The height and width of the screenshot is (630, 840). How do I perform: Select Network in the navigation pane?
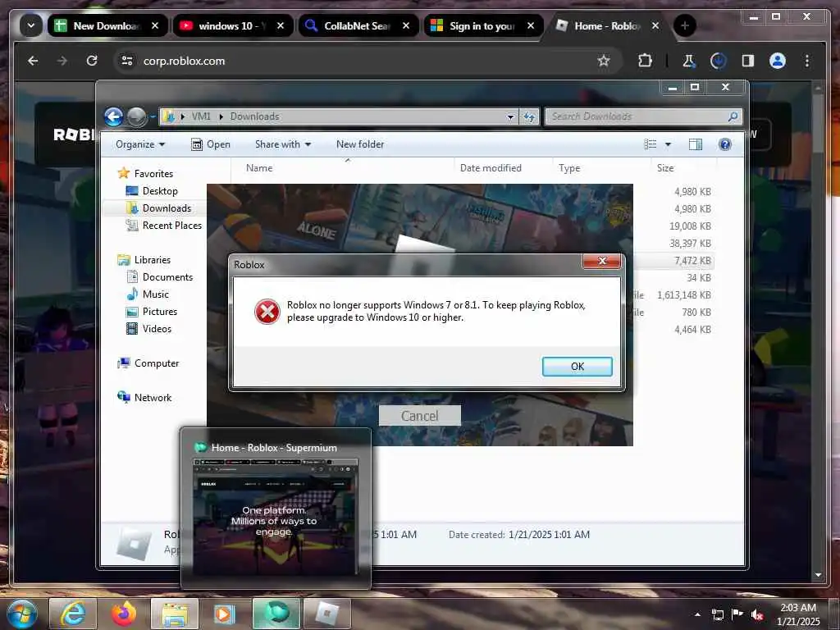tap(144, 398)
